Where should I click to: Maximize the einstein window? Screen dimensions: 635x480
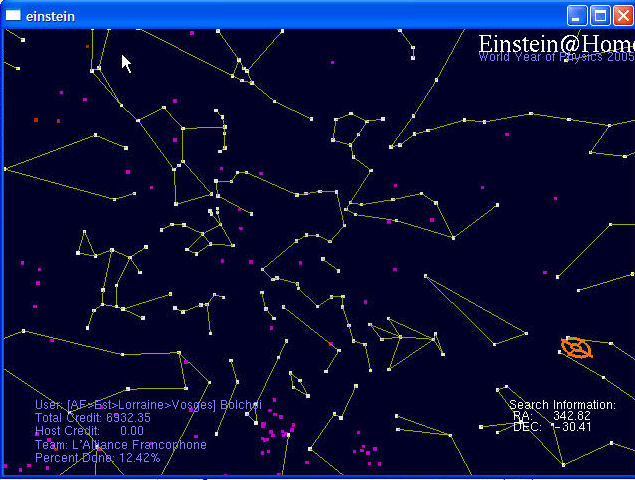point(600,15)
